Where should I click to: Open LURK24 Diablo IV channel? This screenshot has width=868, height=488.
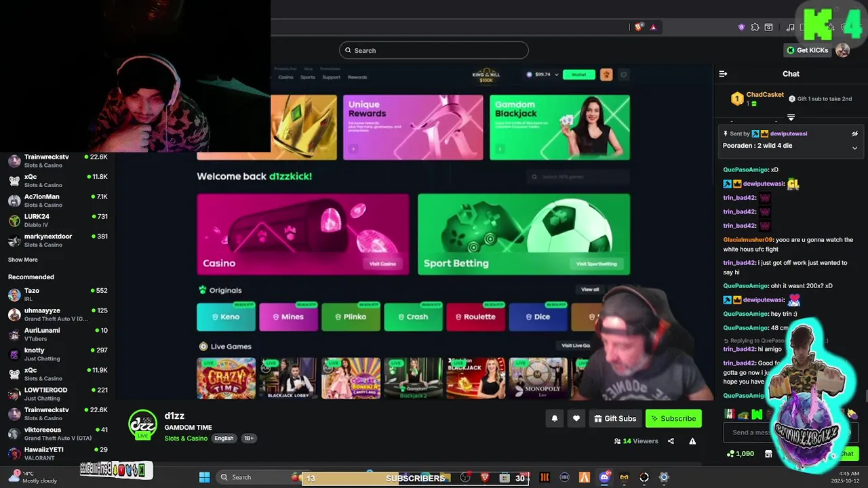click(x=58, y=220)
